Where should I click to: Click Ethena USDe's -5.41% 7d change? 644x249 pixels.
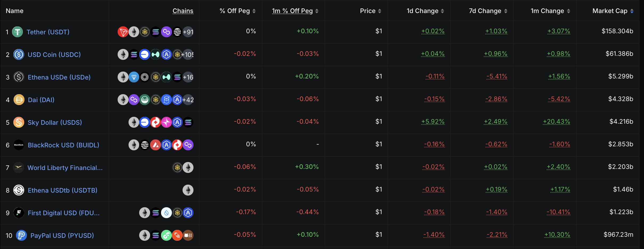497,76
